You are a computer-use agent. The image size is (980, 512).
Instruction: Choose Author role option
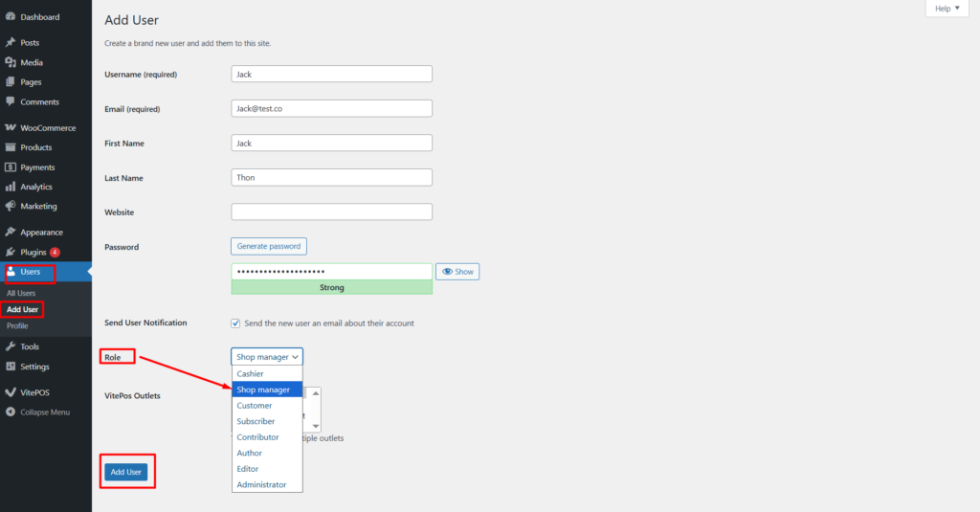tap(267, 453)
